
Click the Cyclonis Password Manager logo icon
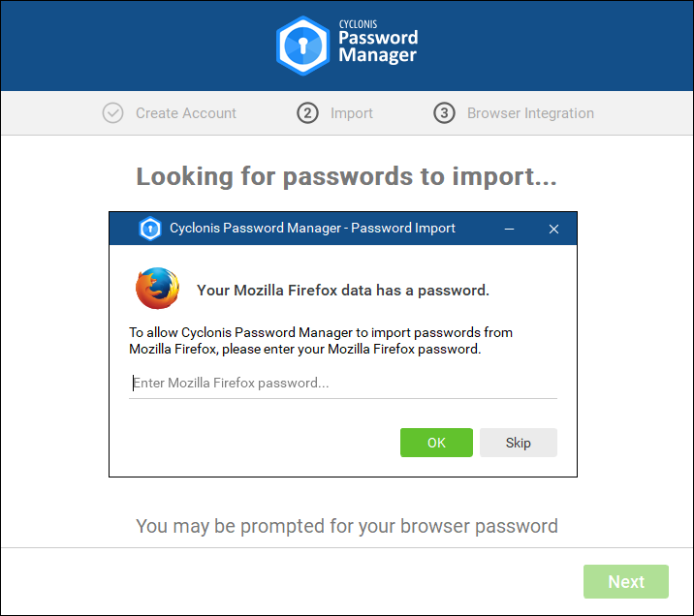click(302, 46)
